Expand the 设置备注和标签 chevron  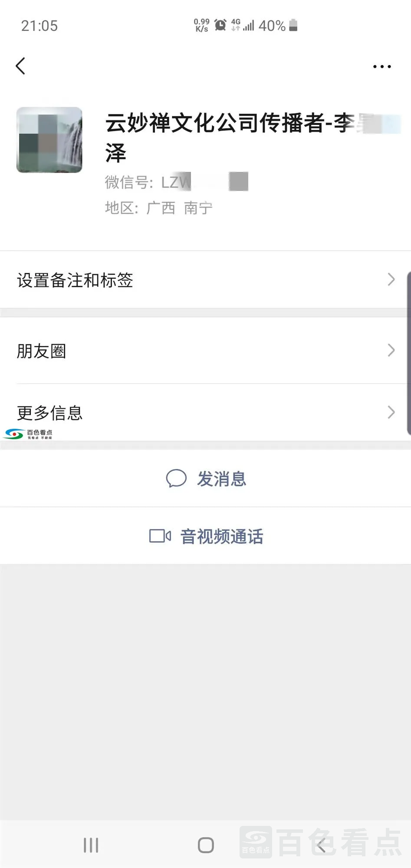point(391,279)
